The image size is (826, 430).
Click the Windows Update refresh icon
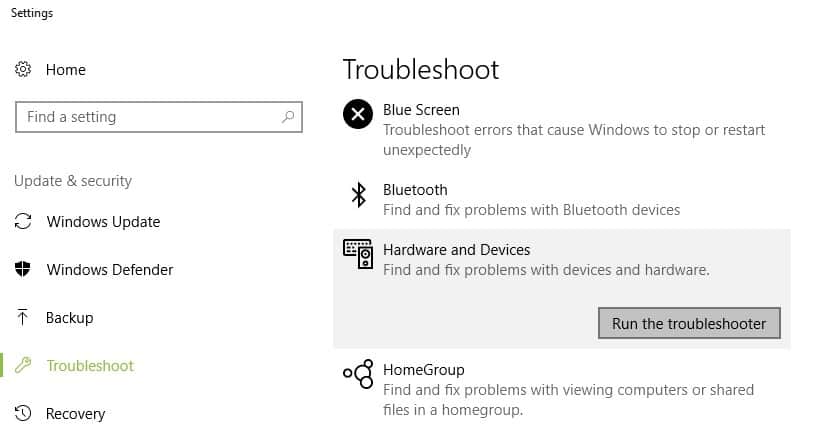(x=23, y=221)
